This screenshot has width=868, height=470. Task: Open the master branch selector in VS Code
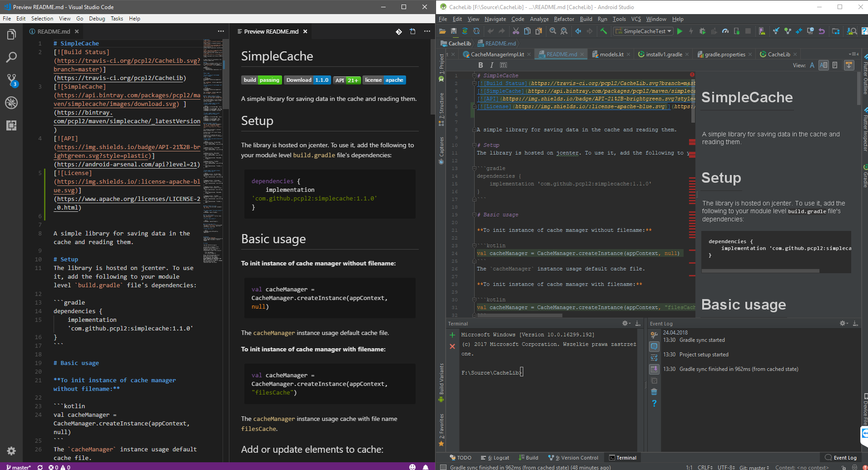point(18,467)
